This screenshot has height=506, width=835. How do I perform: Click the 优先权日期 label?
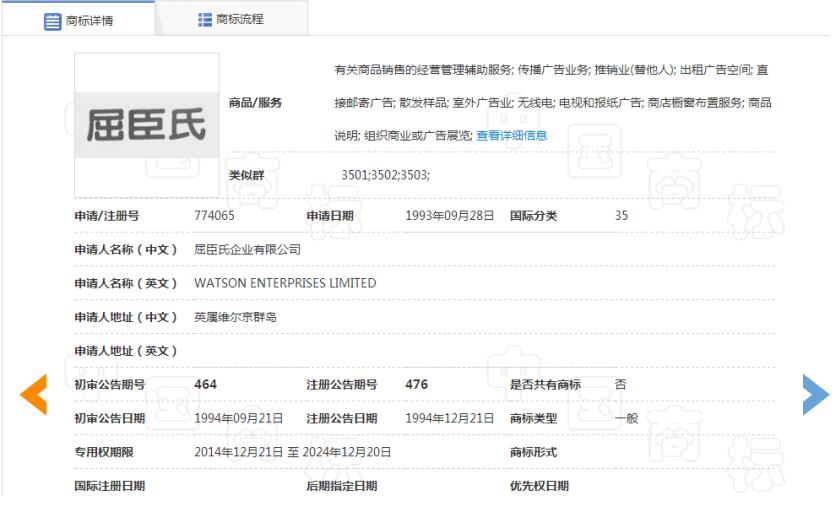(539, 486)
